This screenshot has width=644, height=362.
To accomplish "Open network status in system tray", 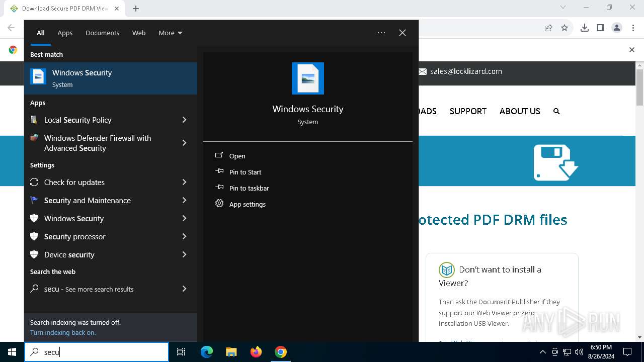I will (x=567, y=352).
